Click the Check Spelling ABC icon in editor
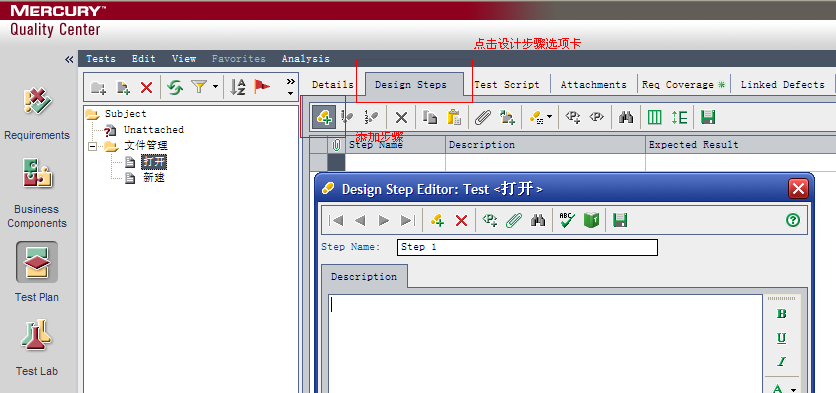The width and height of the screenshot is (836, 393). 567,220
